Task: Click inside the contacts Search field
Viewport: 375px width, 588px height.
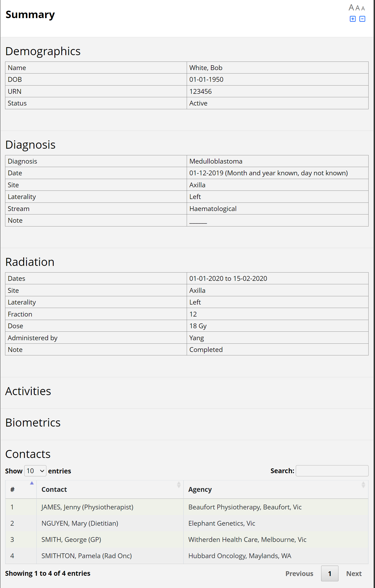Action: (x=332, y=471)
